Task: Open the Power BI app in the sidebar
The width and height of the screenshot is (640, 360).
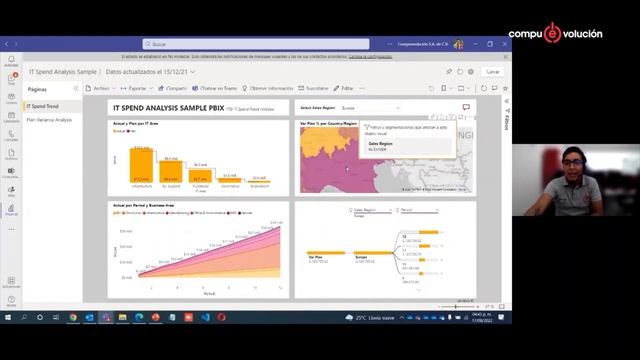Action: (11, 210)
